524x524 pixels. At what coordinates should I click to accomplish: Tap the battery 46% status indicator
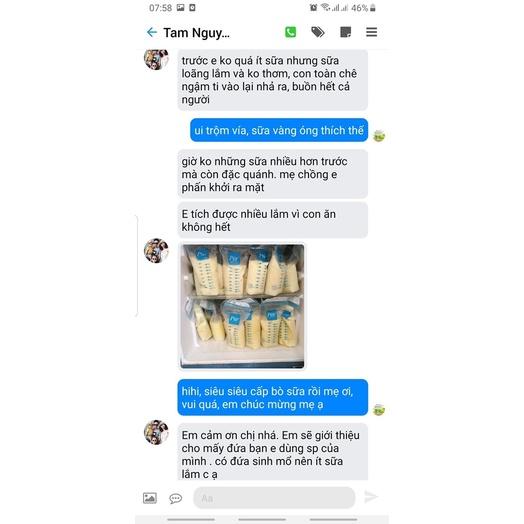coord(363,8)
